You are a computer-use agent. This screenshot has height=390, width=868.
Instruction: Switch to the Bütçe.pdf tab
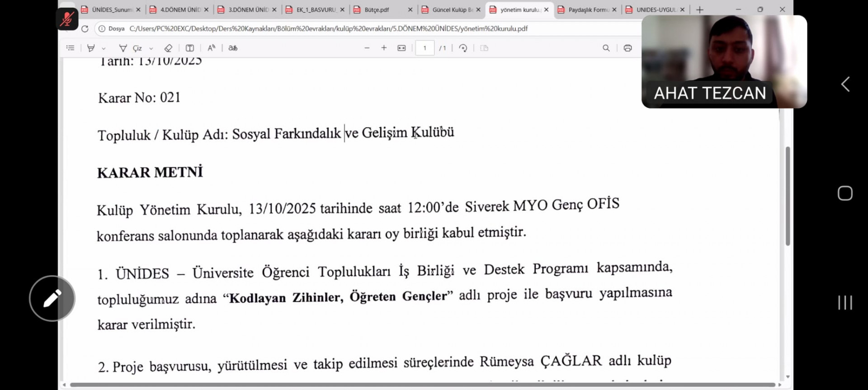tap(377, 9)
